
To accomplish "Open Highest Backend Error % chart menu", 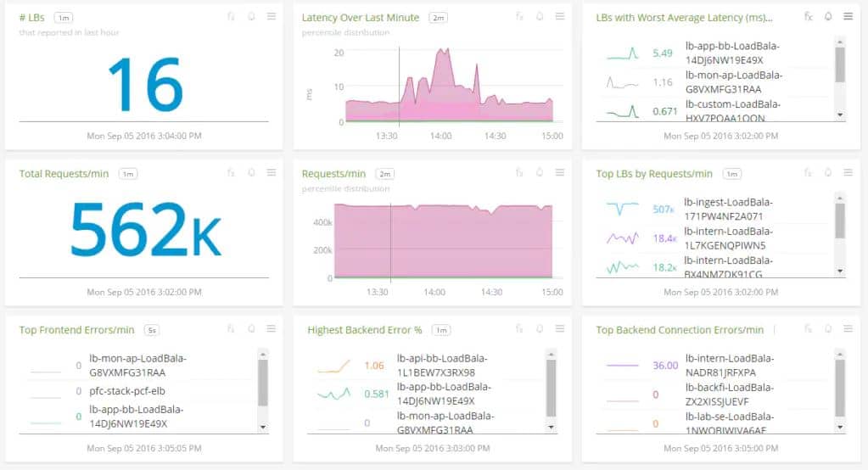I will 560,329.
